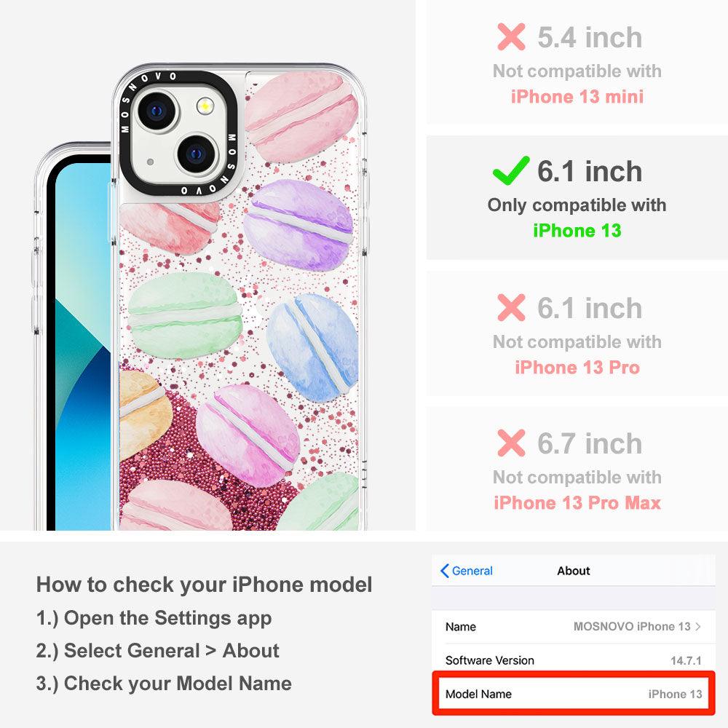The image size is (728, 728).
Task: Click the green checkmark next to 6.1 inch
Action: click(x=511, y=170)
